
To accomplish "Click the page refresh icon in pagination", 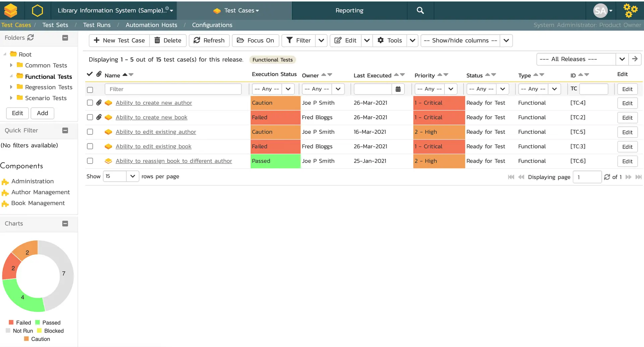I will pyautogui.click(x=607, y=177).
